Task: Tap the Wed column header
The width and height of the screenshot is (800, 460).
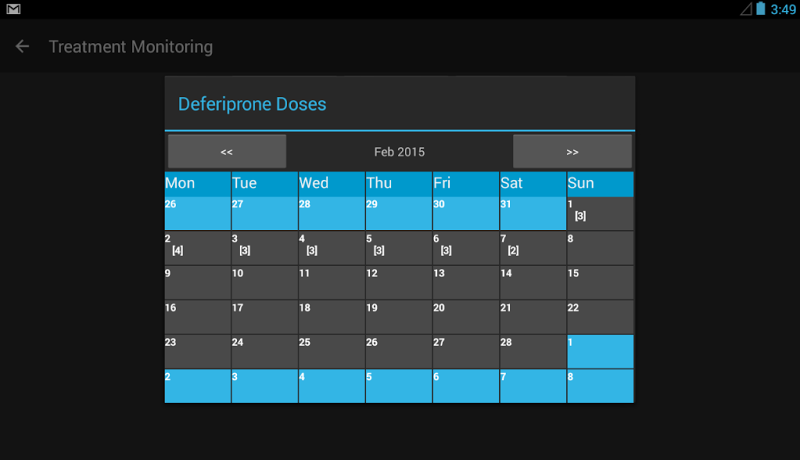Action: coord(331,184)
